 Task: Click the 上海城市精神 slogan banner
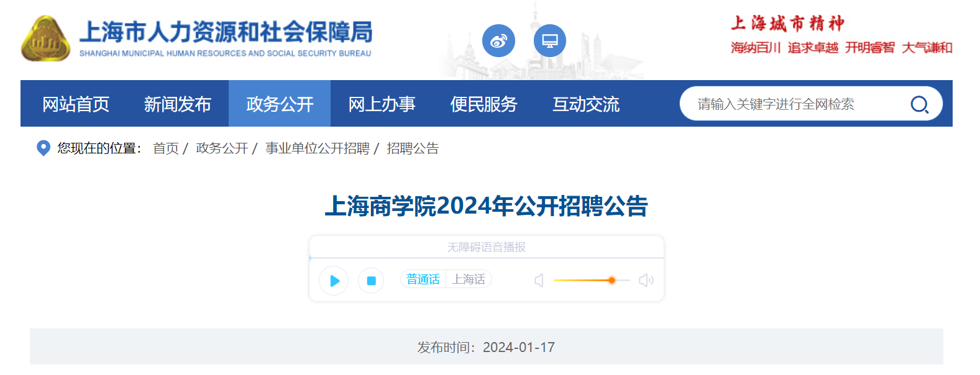(841, 35)
